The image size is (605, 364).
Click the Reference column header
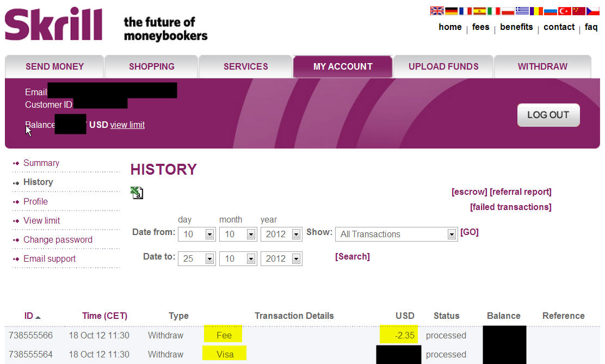tap(563, 316)
